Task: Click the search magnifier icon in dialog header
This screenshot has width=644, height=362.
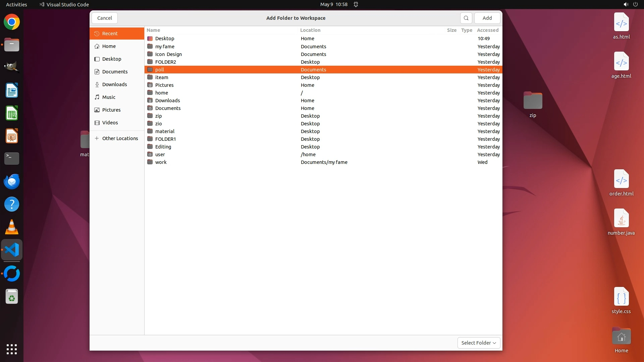Action: (466, 18)
